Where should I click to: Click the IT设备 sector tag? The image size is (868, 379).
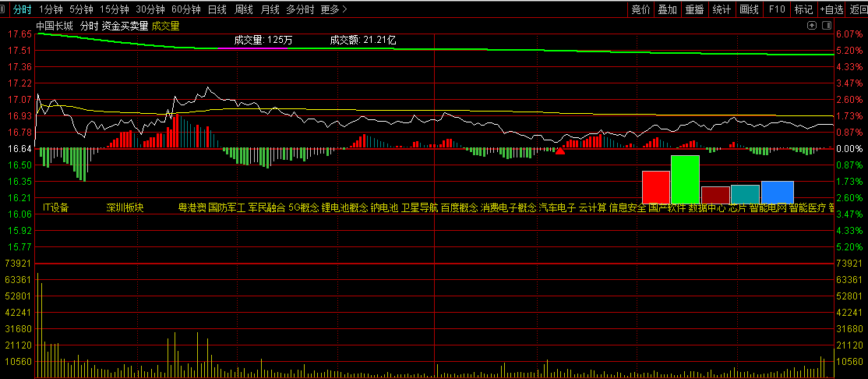(x=56, y=208)
